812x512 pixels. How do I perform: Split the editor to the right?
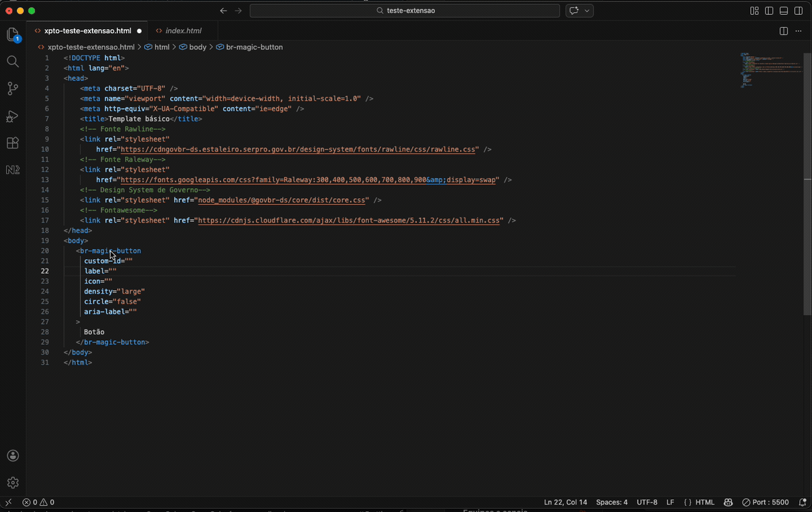(x=784, y=31)
